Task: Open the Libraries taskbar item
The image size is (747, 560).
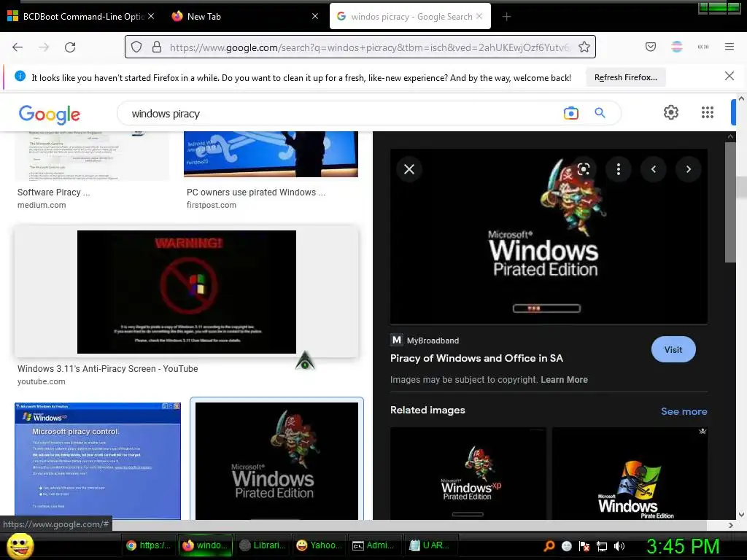Action: point(263,545)
